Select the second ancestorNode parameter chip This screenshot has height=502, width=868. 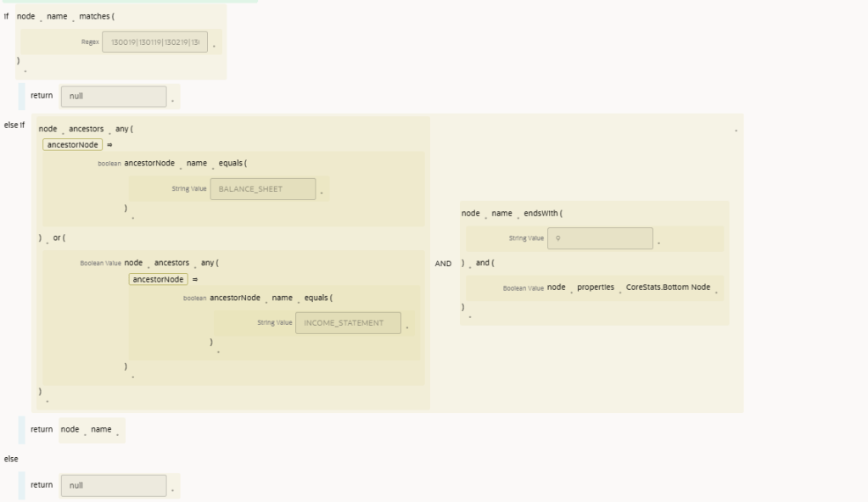[x=159, y=279]
